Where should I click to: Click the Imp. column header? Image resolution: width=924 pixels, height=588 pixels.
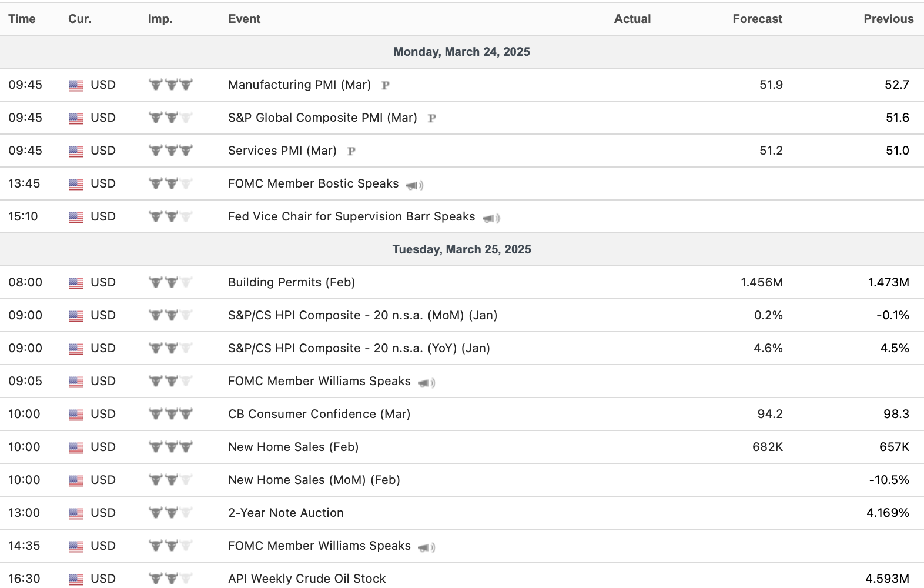tap(160, 19)
